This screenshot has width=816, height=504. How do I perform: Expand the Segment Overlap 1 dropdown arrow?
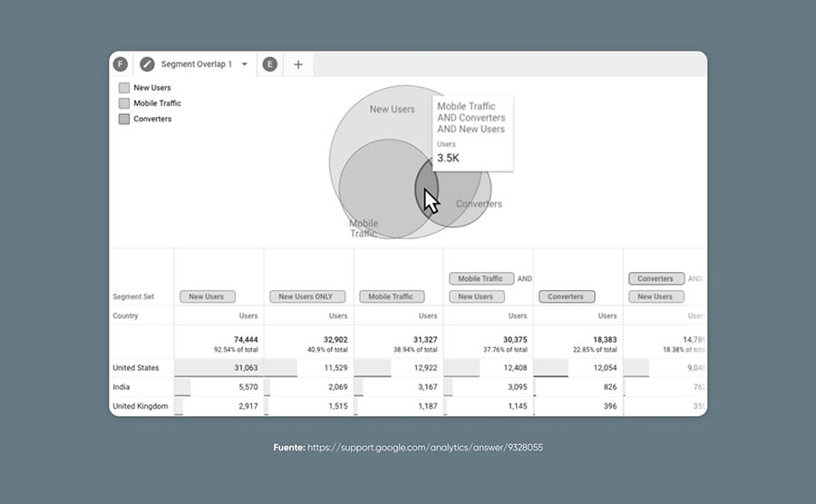[244, 64]
